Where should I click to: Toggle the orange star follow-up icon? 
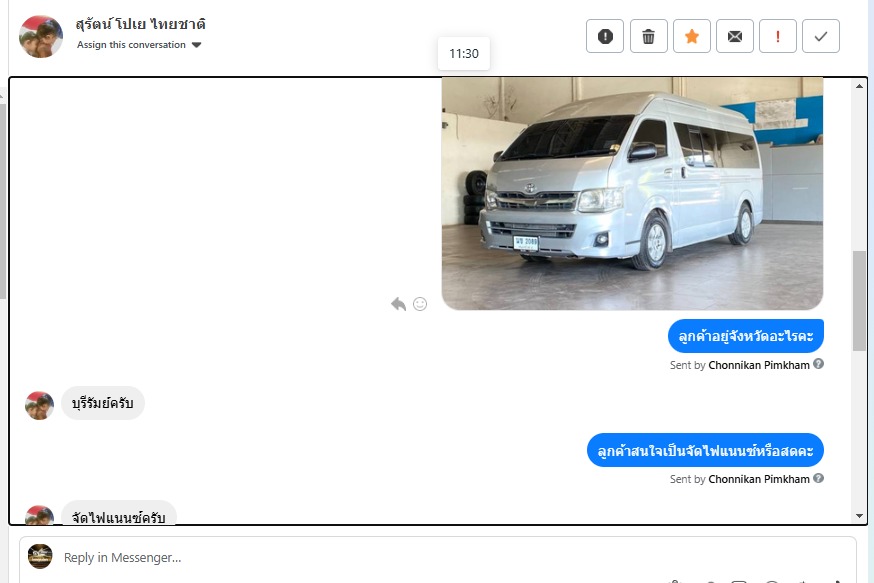(692, 36)
